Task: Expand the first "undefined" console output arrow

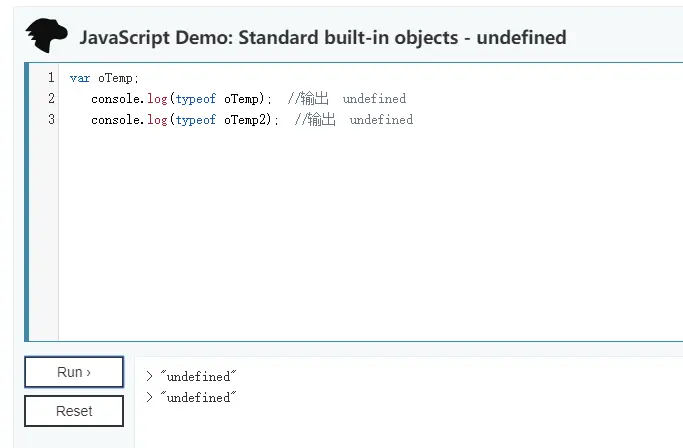Action: click(149, 376)
